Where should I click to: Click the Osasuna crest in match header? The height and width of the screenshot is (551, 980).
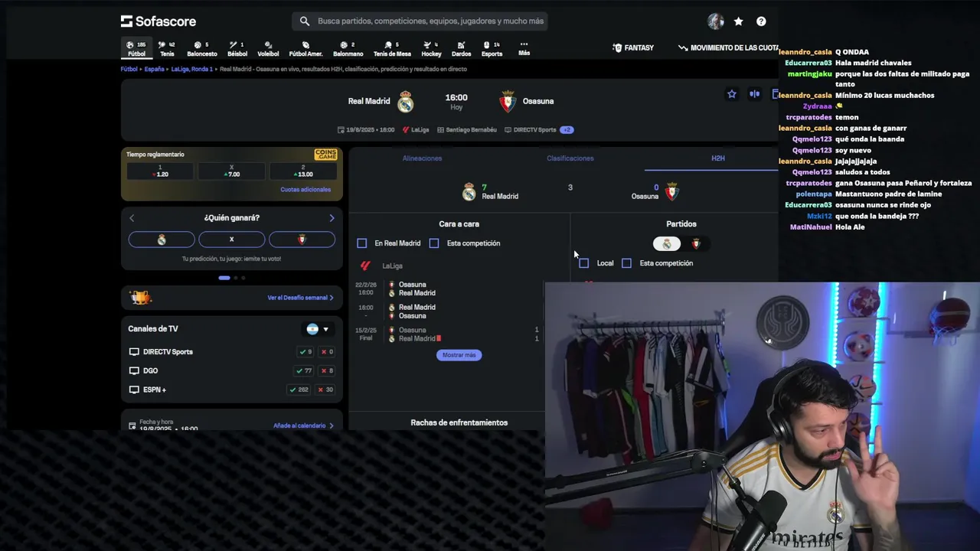(508, 101)
